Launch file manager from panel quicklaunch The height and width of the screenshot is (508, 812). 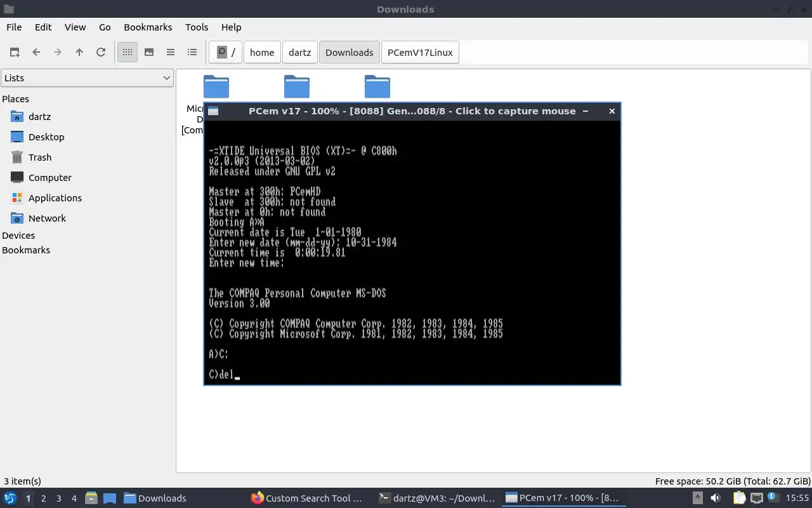[x=91, y=498]
